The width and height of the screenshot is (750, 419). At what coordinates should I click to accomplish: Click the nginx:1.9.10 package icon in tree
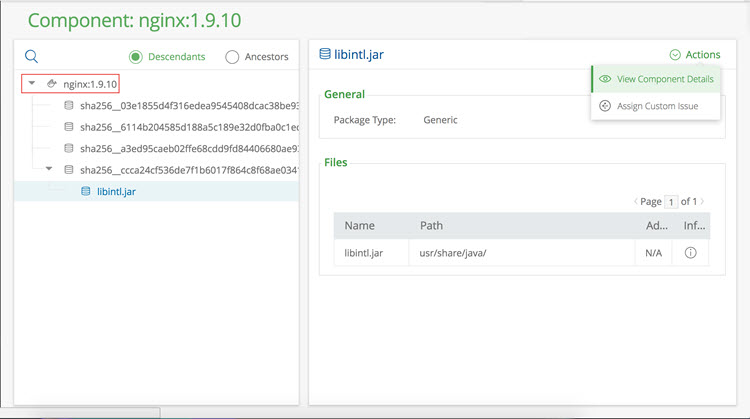[x=52, y=83]
